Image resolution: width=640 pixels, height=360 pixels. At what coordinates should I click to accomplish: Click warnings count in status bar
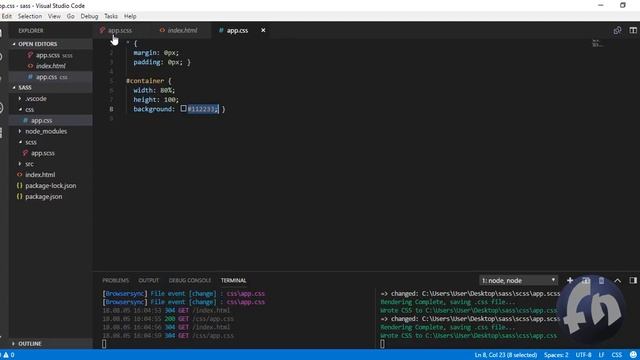[9, 355]
